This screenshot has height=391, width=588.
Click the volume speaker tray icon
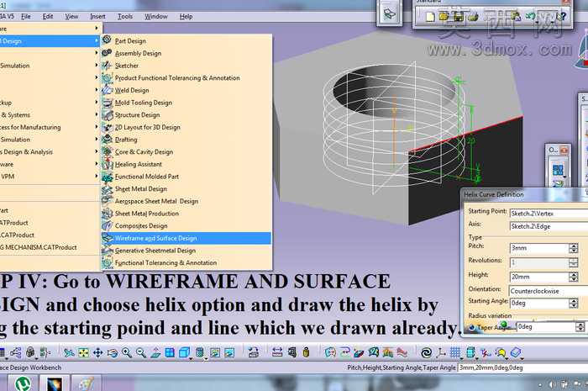552,384
